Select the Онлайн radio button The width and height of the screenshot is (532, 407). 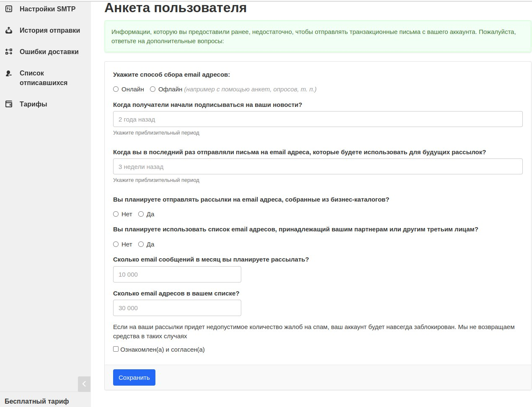116,89
